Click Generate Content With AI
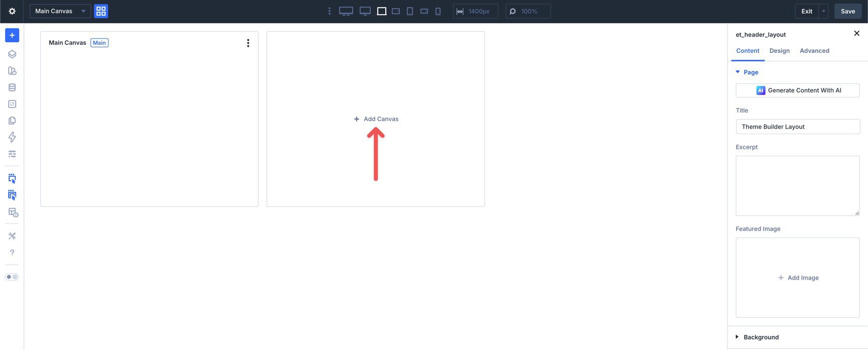The image size is (868, 350). pyautogui.click(x=798, y=90)
